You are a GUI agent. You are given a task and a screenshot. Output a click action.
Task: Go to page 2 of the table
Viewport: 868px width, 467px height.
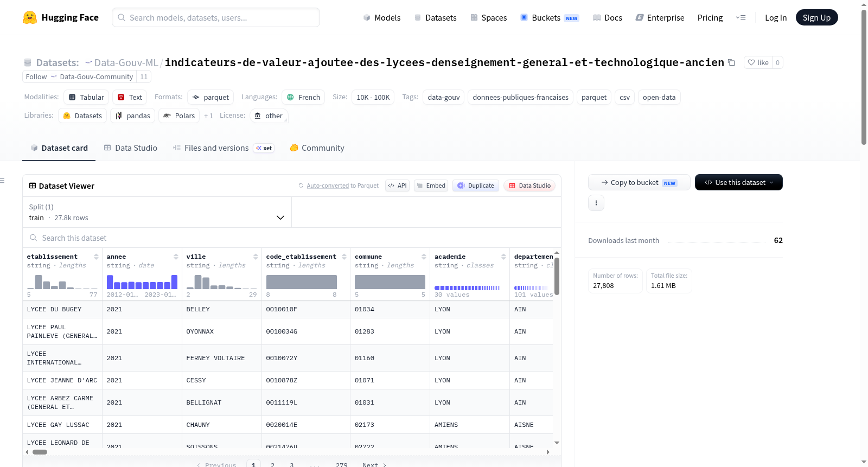(272, 464)
